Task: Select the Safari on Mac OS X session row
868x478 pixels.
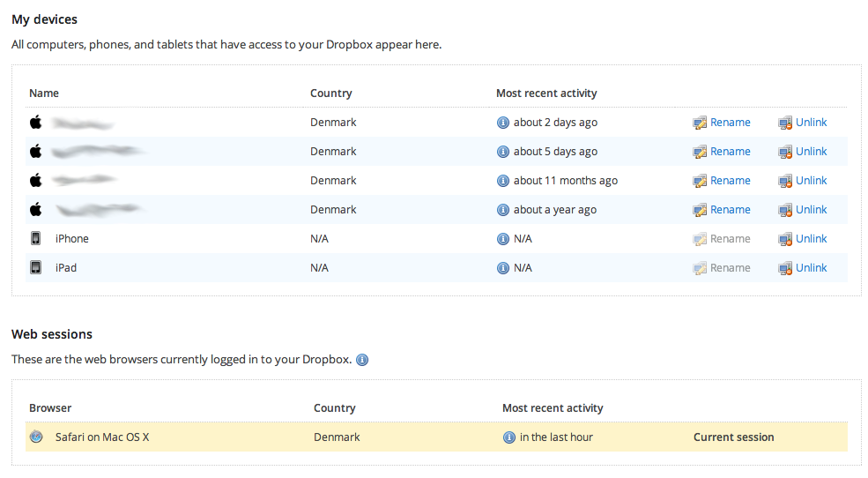Action: pyautogui.click(x=102, y=437)
